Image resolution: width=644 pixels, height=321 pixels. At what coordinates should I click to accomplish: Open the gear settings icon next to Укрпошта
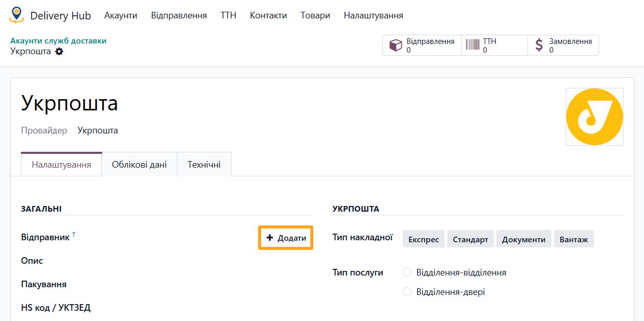click(x=59, y=51)
